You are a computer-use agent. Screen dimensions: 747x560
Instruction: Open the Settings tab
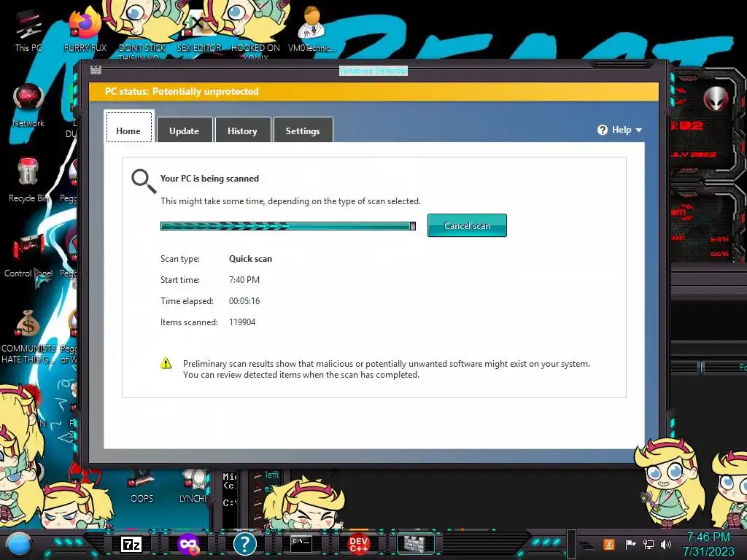click(303, 130)
